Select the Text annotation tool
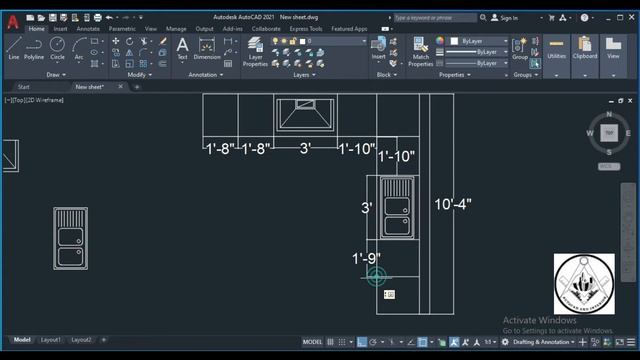Viewport: 640px width, 360px height. (x=182, y=48)
